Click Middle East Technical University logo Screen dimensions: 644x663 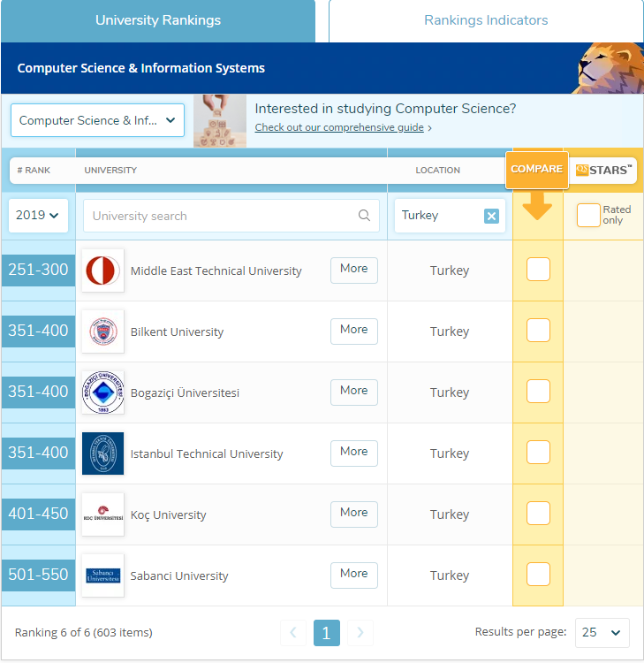[102, 271]
